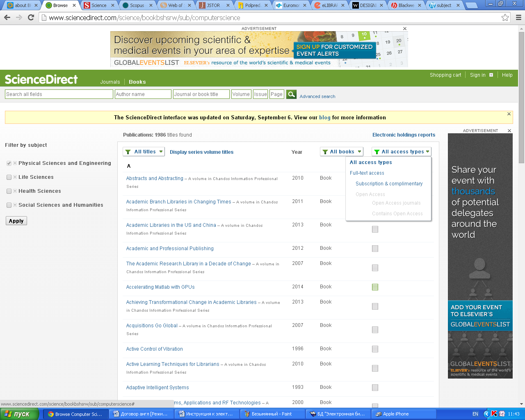Screen dimensions: 525x420
Task: Click the Author name input field
Action: click(x=143, y=94)
